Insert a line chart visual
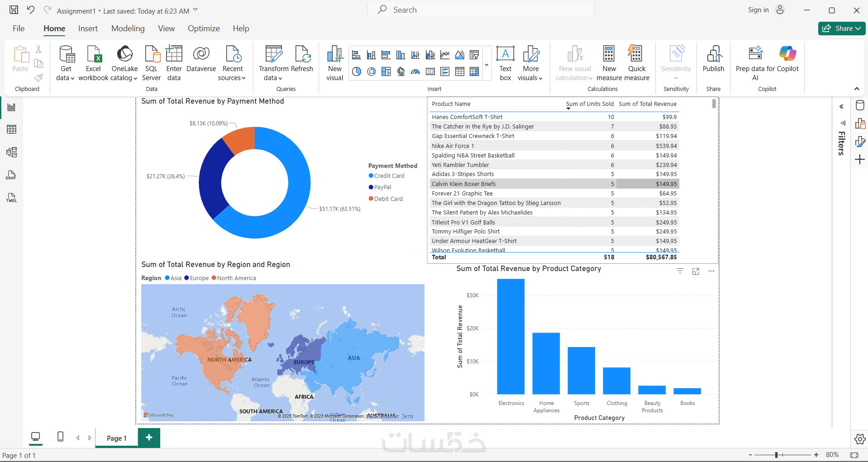 pos(445,55)
